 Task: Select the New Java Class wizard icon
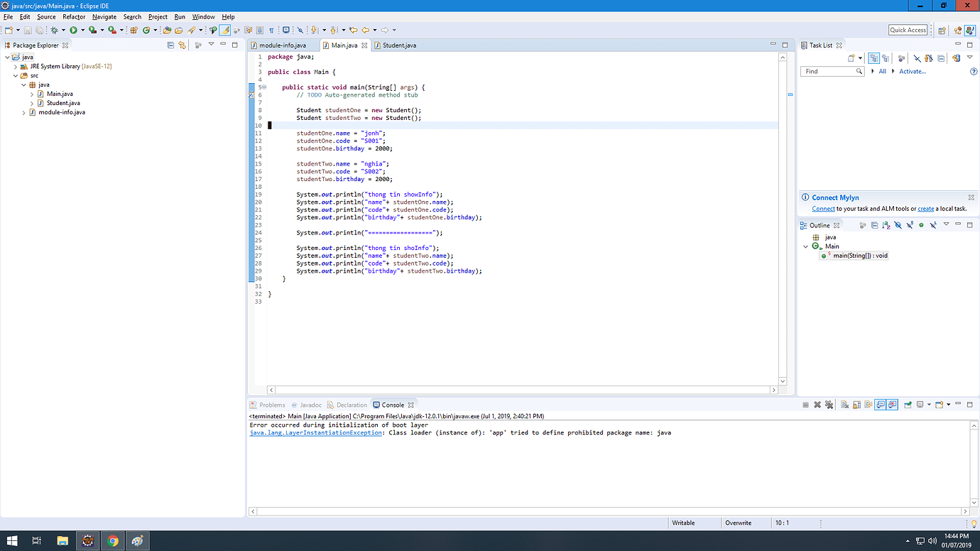coord(146,29)
